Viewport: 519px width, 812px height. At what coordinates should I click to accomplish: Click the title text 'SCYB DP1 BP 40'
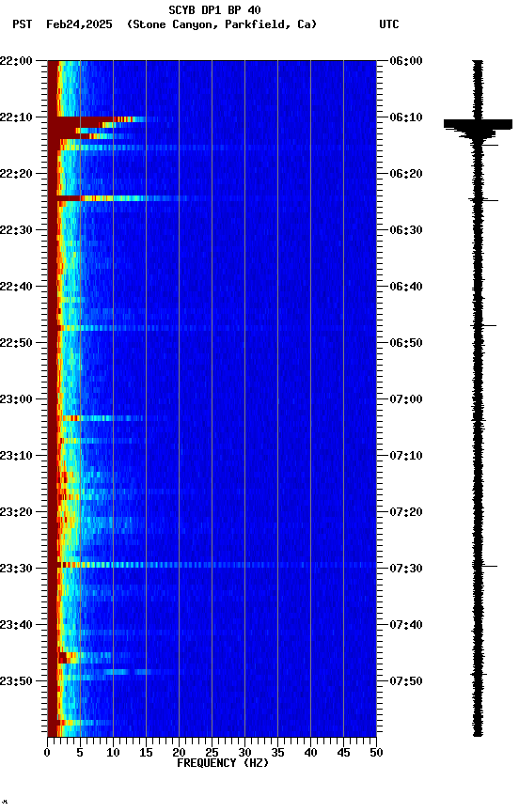click(214, 9)
